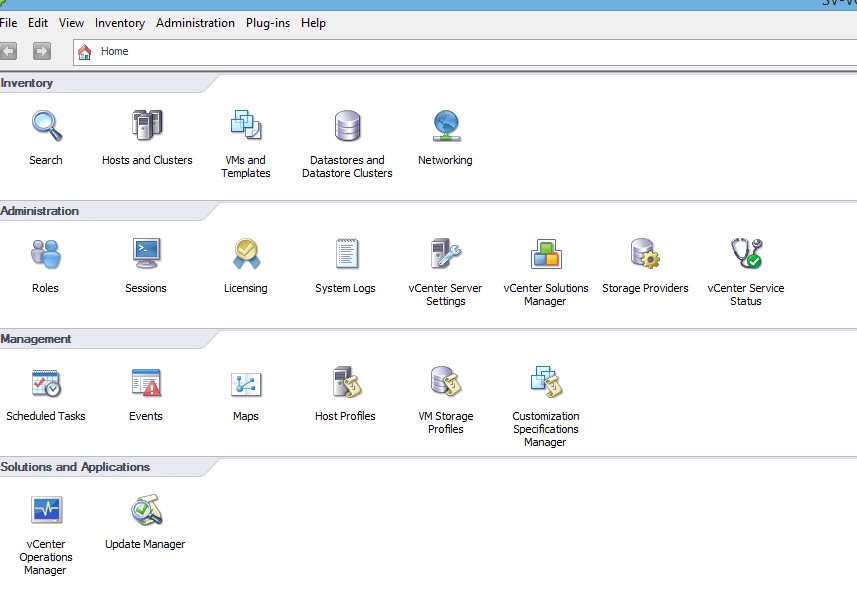Open the Events icon
857x611 pixels.
(146, 382)
